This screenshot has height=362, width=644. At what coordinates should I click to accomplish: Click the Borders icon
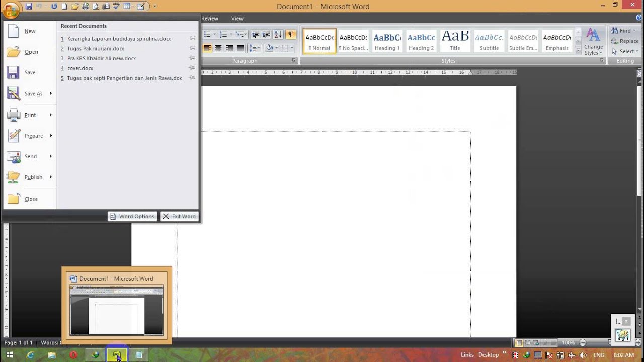pyautogui.click(x=285, y=48)
